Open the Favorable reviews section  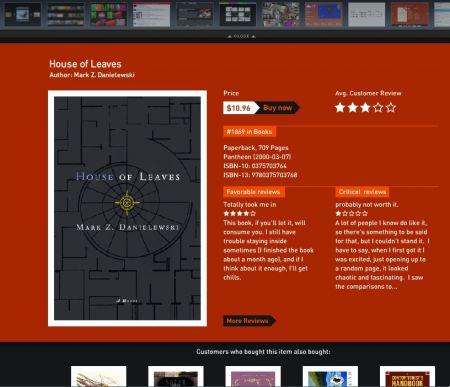point(253,192)
